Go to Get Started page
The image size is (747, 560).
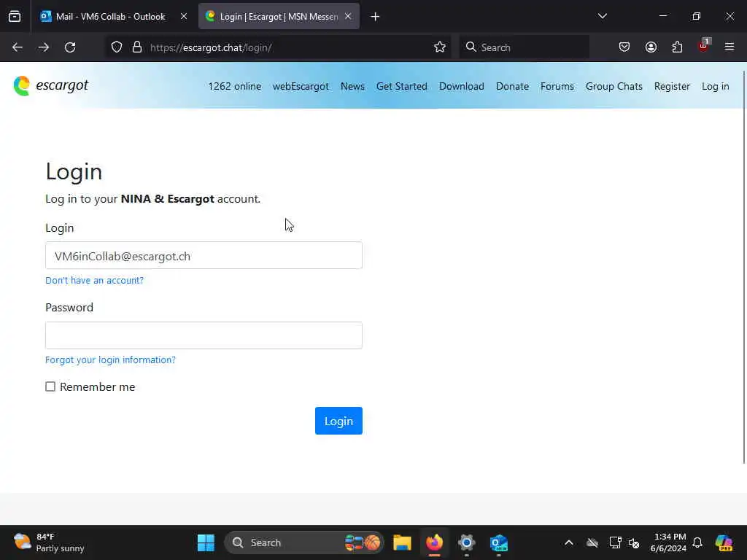402,86
